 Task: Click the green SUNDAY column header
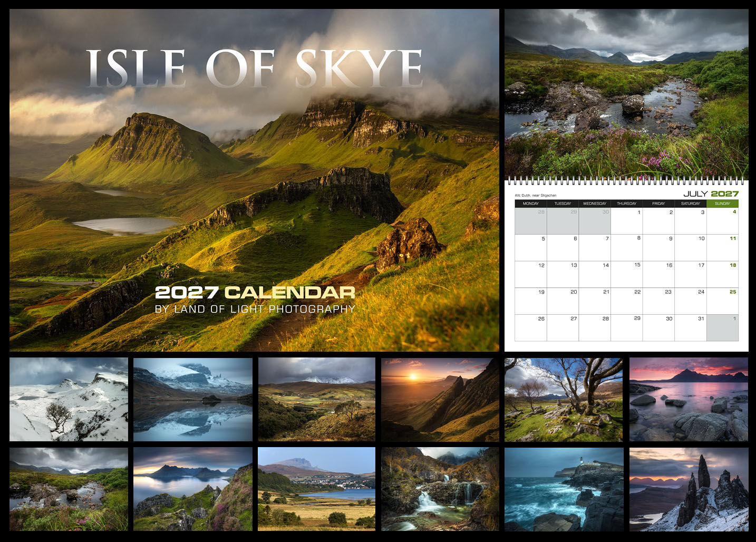(x=723, y=204)
